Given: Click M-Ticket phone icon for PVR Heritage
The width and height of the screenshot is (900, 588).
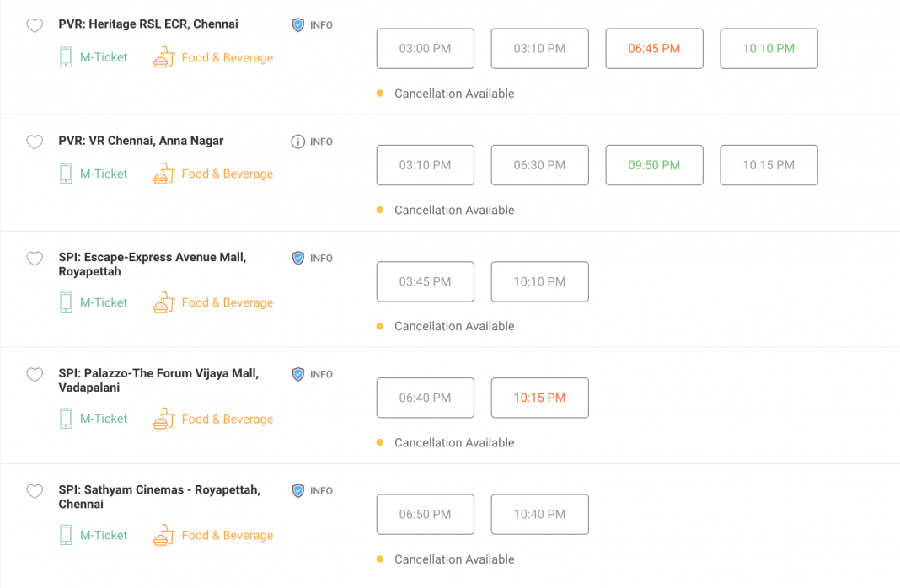Looking at the screenshot, I should [x=66, y=57].
